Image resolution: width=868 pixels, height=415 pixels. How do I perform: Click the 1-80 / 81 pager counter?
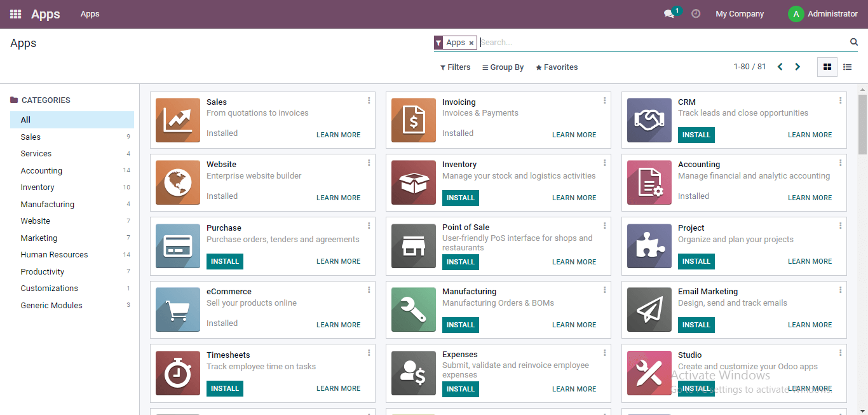pyautogui.click(x=750, y=67)
